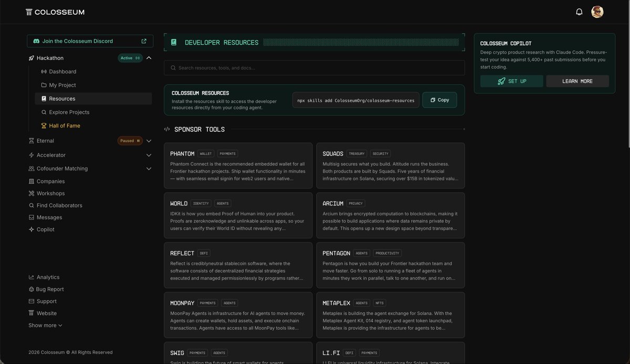The width and height of the screenshot is (630, 364).
Task: Click the Explore Projects magnifier icon
Action: coord(44,112)
